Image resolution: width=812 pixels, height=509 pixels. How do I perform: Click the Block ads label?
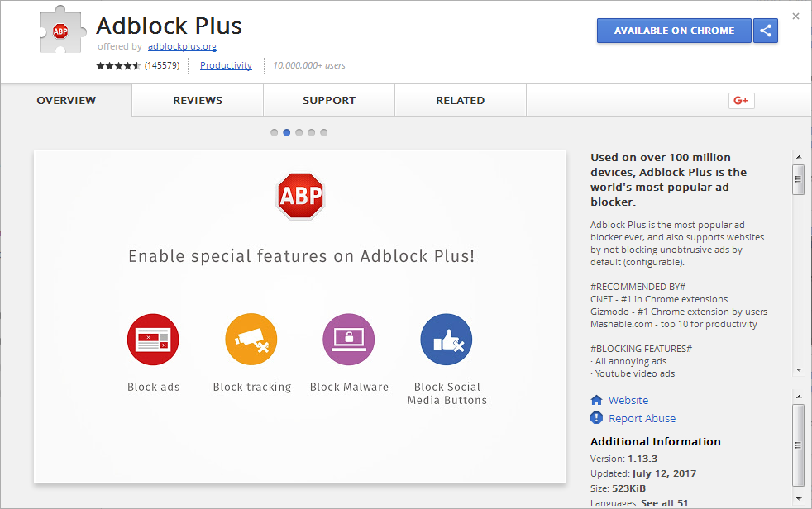pos(153,387)
